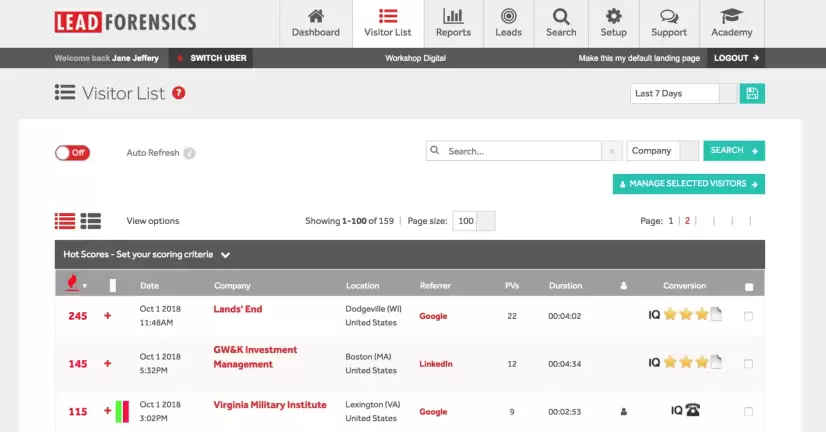The width and height of the screenshot is (826, 432).
Task: Open the Setup tab
Action: tap(614, 24)
